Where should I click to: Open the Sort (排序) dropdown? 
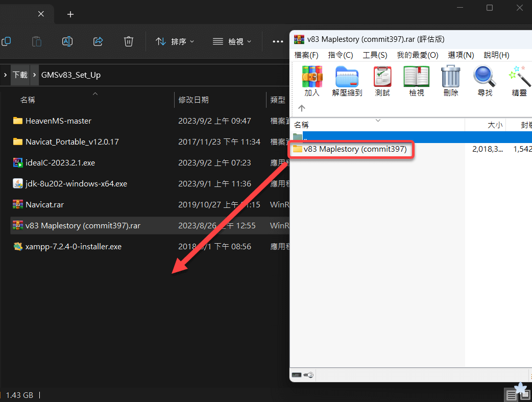175,41
